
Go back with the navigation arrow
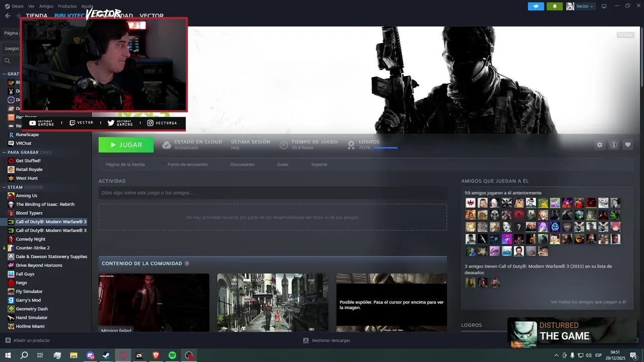click(x=8, y=16)
